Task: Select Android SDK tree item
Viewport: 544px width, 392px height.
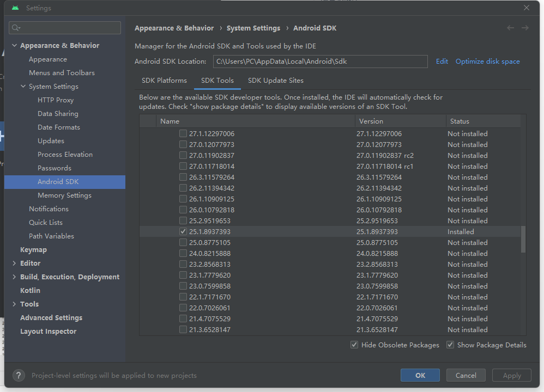Action: (x=65, y=182)
